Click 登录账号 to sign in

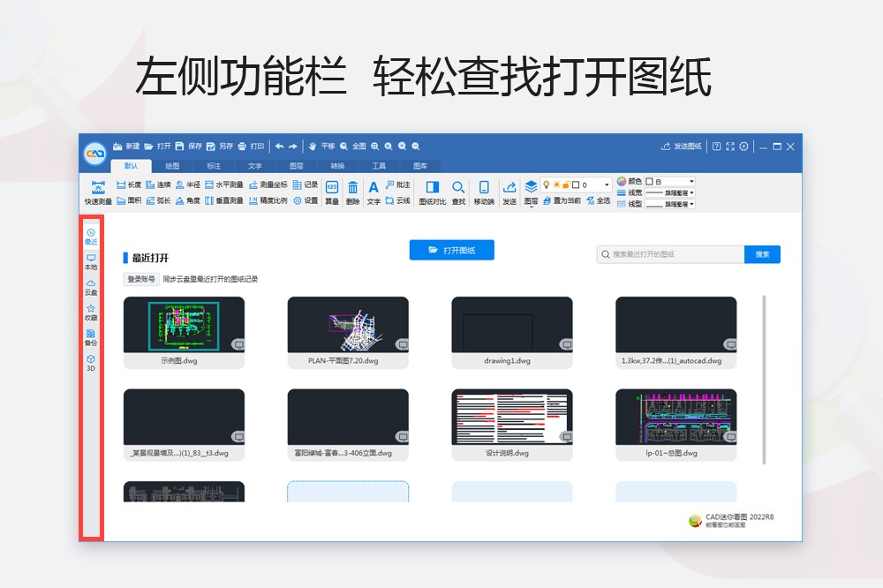click(142, 278)
